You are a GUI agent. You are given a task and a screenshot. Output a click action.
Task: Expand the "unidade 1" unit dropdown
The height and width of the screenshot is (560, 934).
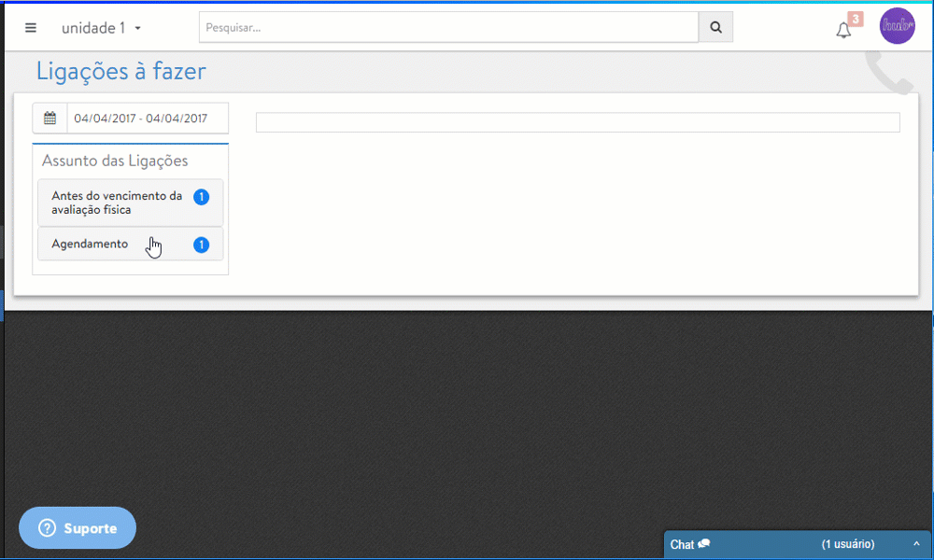tap(101, 28)
